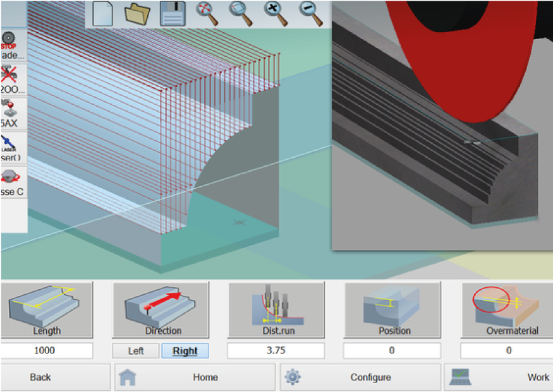Choose the zoom window magnifier icon

coord(241,14)
